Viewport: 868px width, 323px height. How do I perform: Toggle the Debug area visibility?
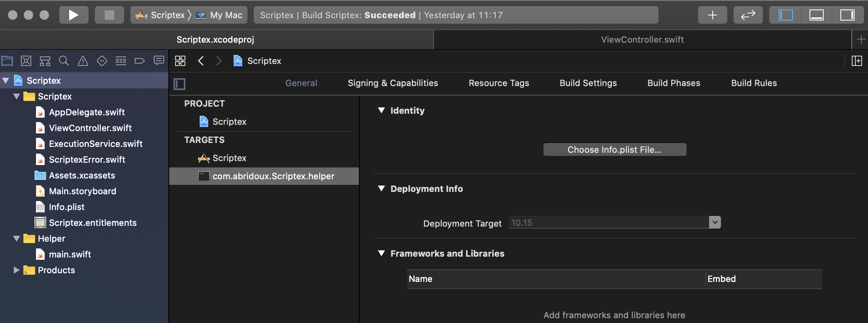click(x=816, y=15)
